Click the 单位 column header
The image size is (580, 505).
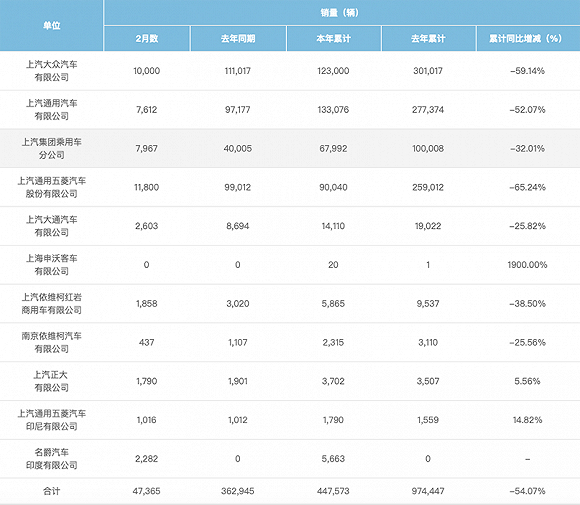51,26
